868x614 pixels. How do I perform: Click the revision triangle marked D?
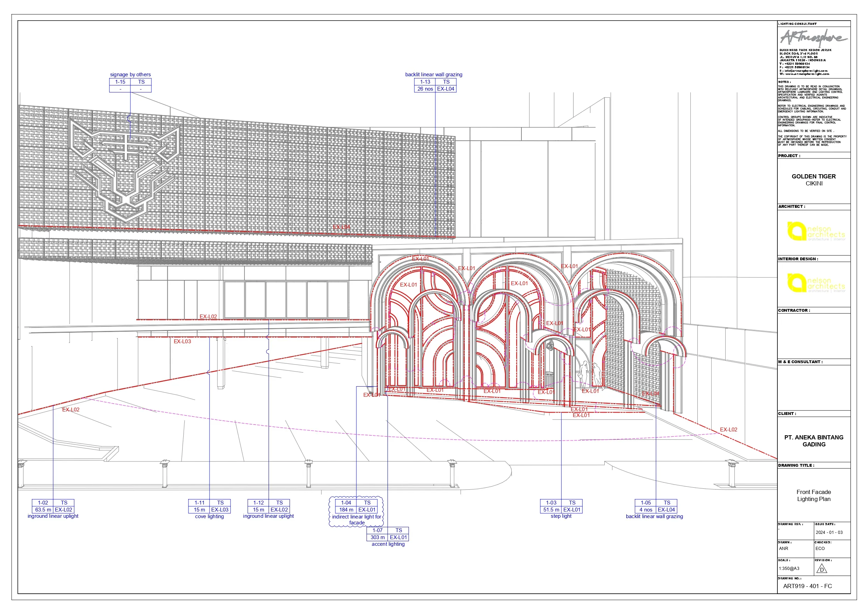click(x=821, y=569)
